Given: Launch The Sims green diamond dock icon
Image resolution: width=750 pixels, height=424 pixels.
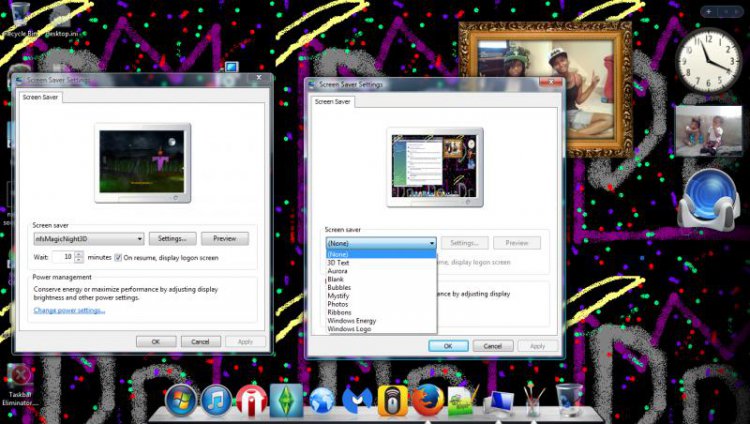Looking at the screenshot, I should pos(286,400).
